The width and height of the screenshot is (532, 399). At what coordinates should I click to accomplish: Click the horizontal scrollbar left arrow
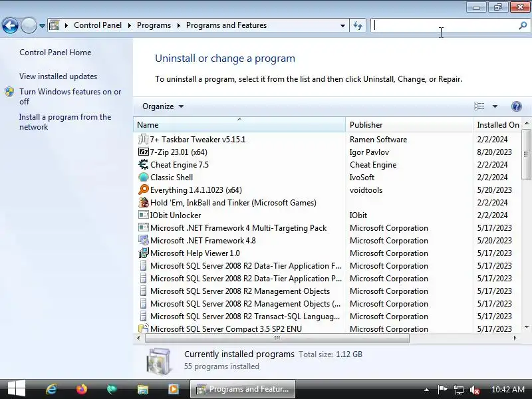(x=138, y=338)
